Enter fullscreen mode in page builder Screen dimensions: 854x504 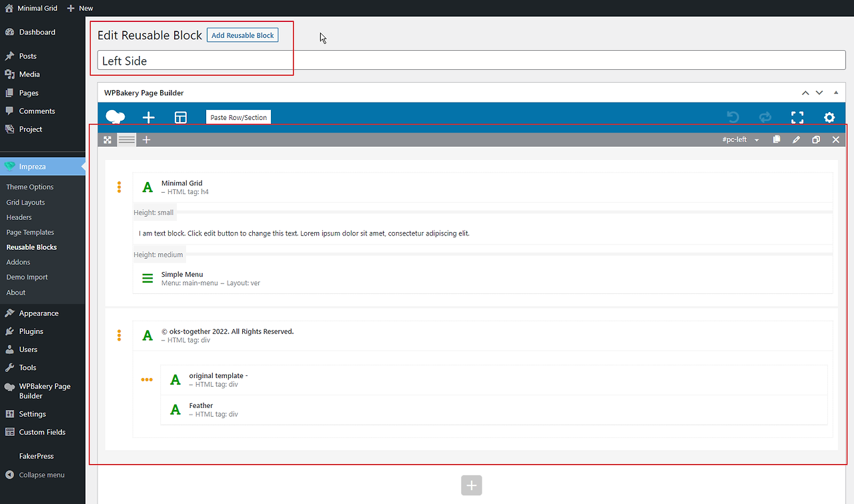[797, 117]
